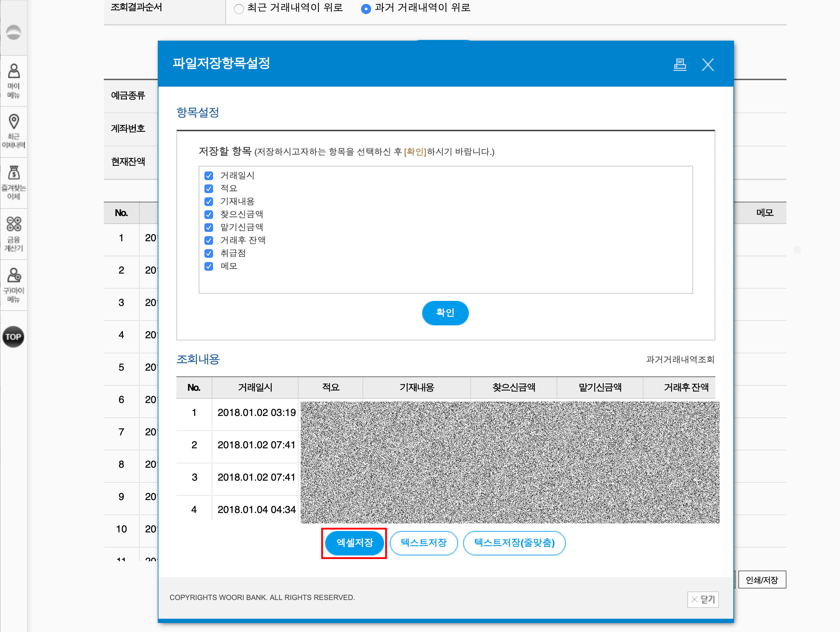Click the 인쇄/저장 button behind dialog
The width and height of the screenshot is (840, 632).
pos(762,580)
